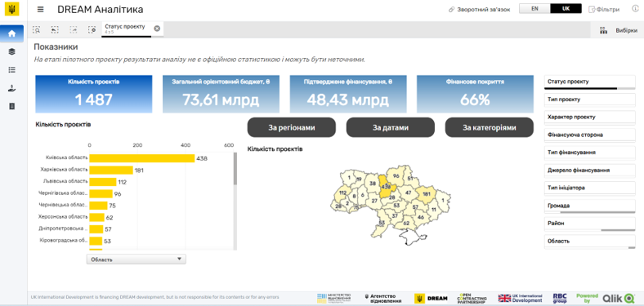
Task: Expand the Джерело фінансування filter
Action: click(x=589, y=171)
